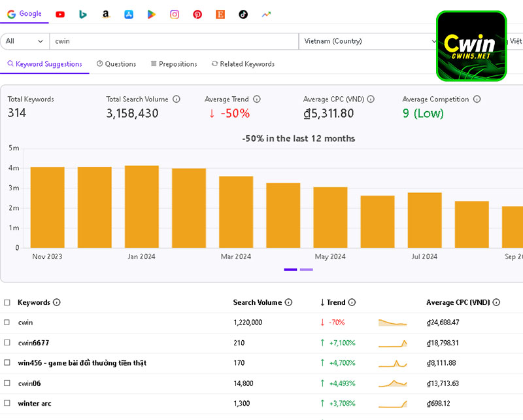The image size is (523, 420).
Task: Open the cwin sparkline trend chart
Action: coord(393,323)
